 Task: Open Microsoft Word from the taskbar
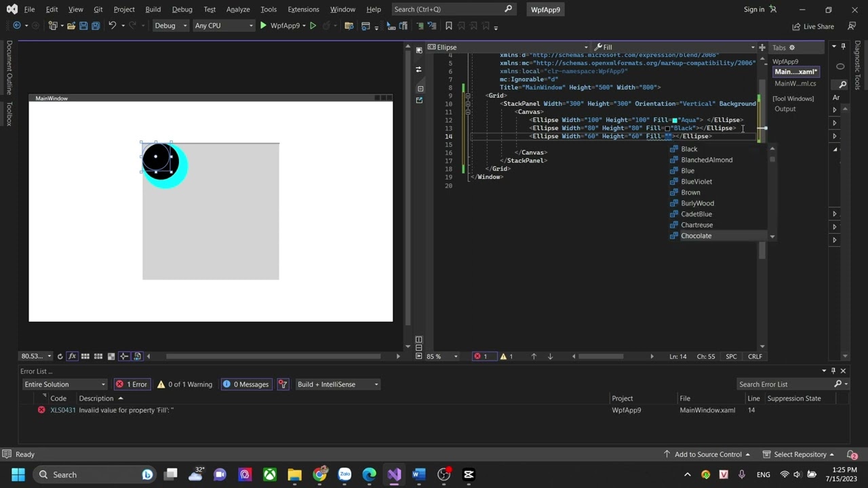tap(418, 474)
